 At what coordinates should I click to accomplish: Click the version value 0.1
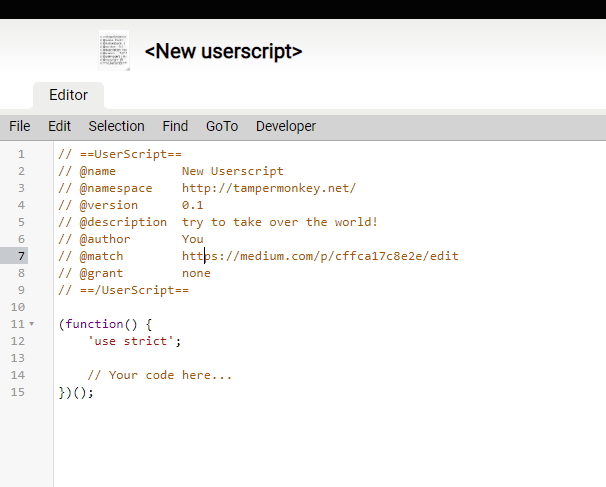point(192,205)
